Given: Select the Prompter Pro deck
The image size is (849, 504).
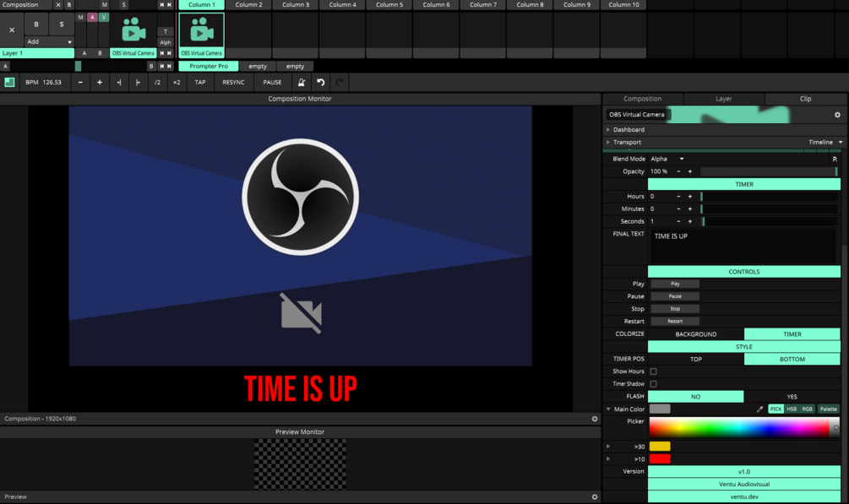Looking at the screenshot, I should point(209,66).
